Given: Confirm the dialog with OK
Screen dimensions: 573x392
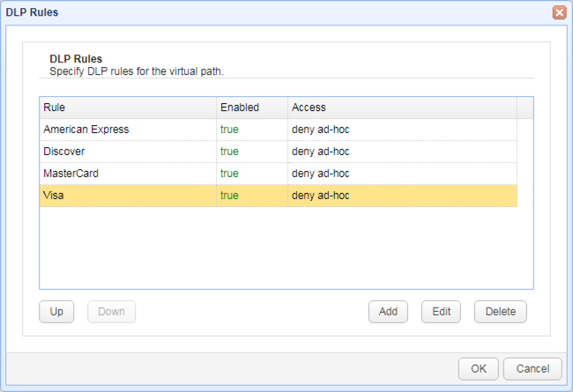Looking at the screenshot, I should coord(478,368).
